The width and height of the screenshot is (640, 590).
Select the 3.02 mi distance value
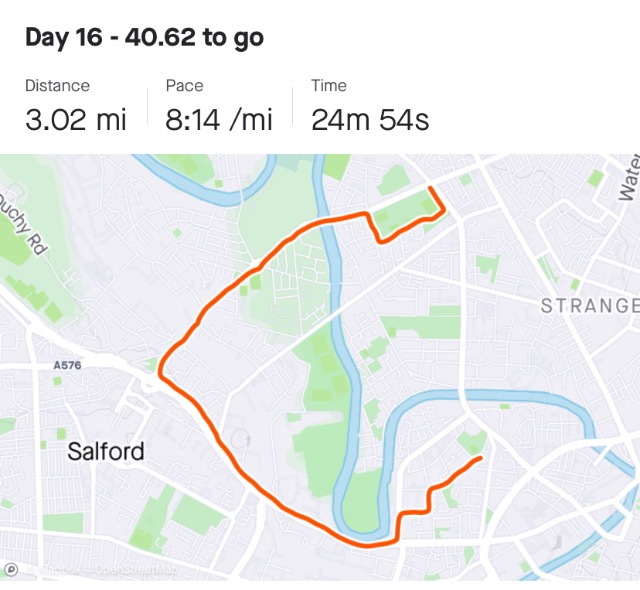point(76,120)
